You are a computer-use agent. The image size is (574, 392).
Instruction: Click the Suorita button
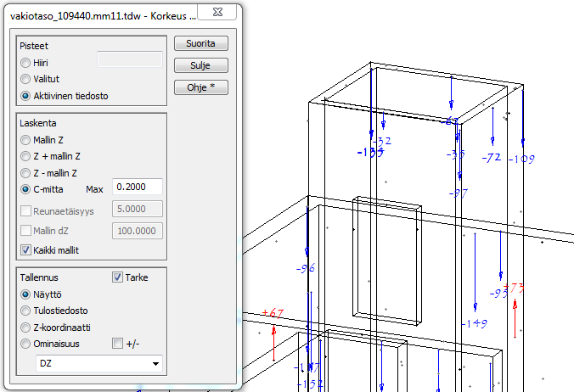coord(200,43)
